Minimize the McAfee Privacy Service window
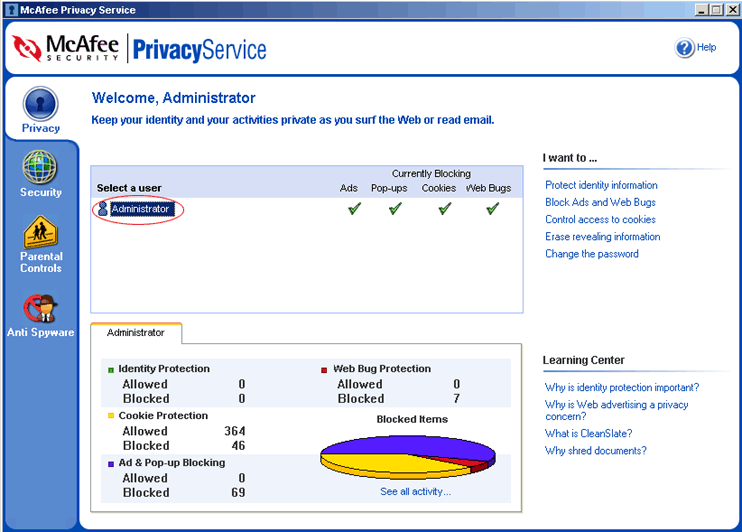742x532 pixels. 702,9
